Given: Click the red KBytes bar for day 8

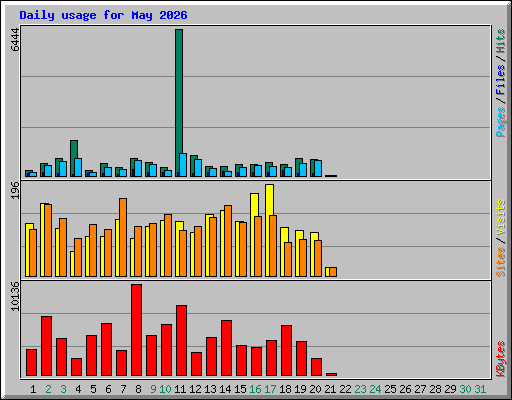Looking at the screenshot, I should click(x=136, y=330).
